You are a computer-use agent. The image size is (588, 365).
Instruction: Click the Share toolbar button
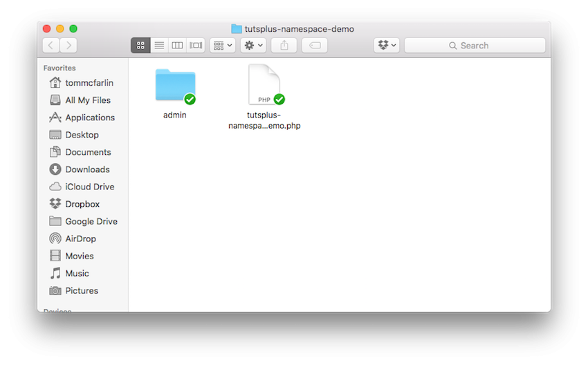(284, 46)
